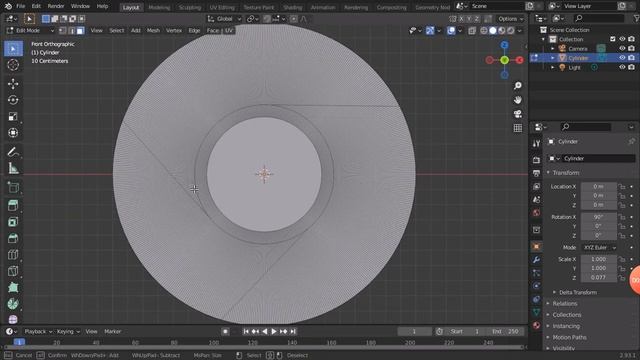640x360 pixels.
Task: Toggle Collection exclude checkbox
Action: 613,39
